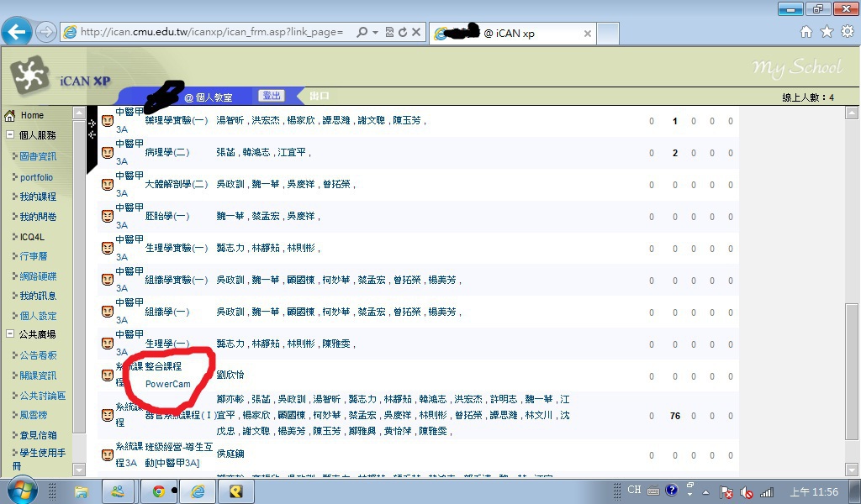Open File Explorer from the taskbar
Screen dimensions: 861x504
(x=82, y=491)
